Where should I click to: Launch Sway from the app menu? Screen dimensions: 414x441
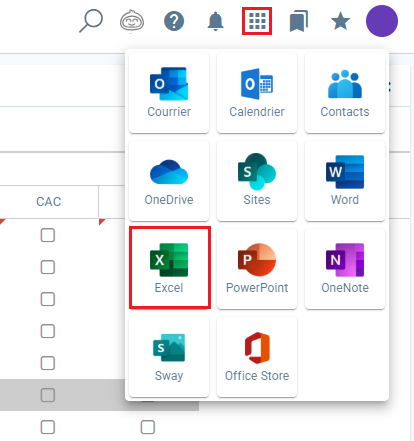pyautogui.click(x=169, y=357)
